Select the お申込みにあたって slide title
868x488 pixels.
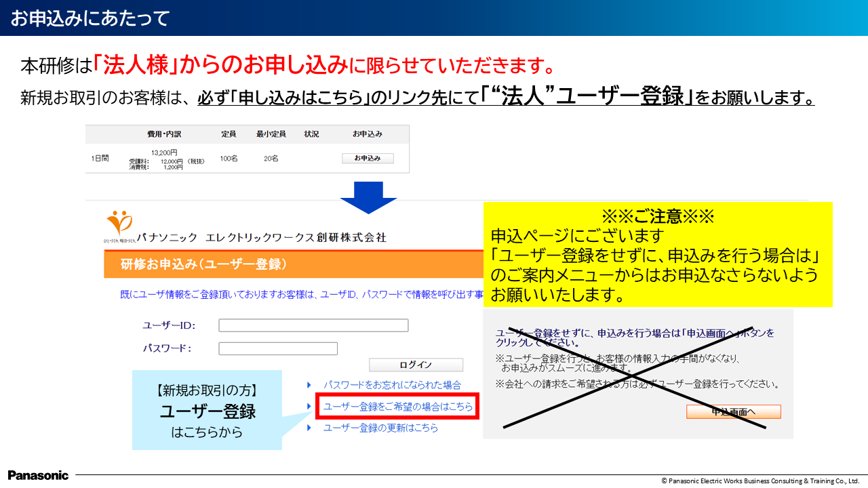(x=90, y=18)
